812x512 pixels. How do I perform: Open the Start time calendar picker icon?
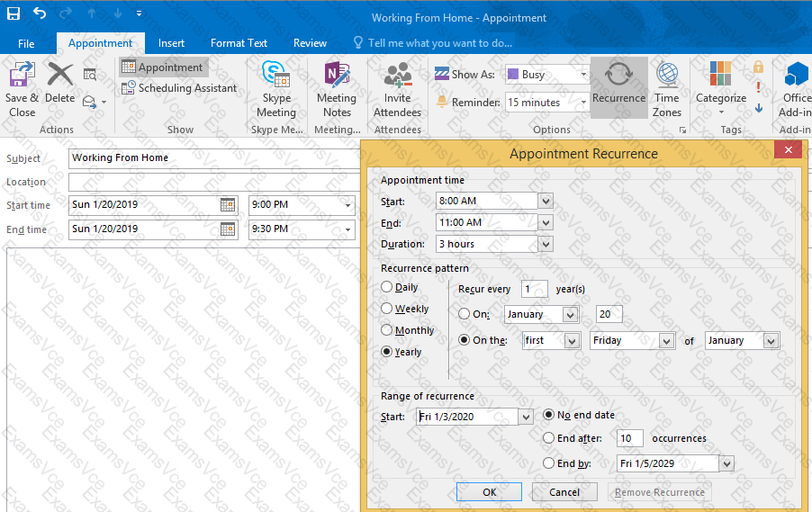pos(228,205)
